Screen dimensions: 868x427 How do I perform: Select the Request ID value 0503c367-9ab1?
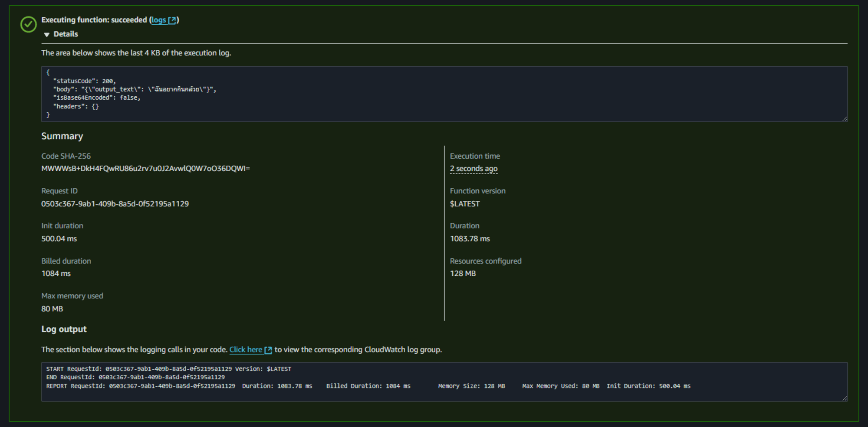115,204
